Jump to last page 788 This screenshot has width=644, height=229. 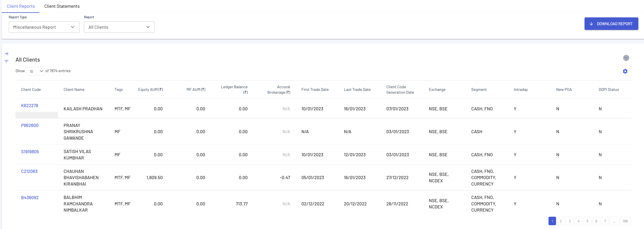pyautogui.click(x=625, y=221)
